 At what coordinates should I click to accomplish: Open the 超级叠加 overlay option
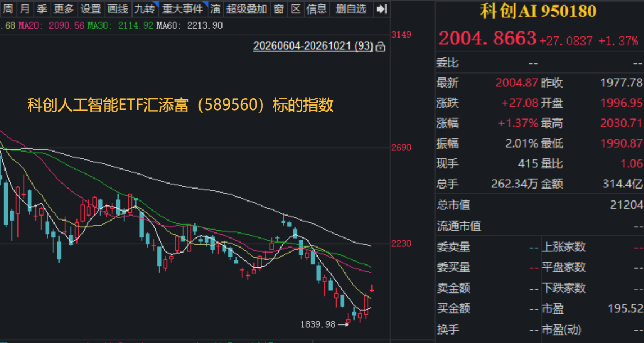pyautogui.click(x=247, y=8)
